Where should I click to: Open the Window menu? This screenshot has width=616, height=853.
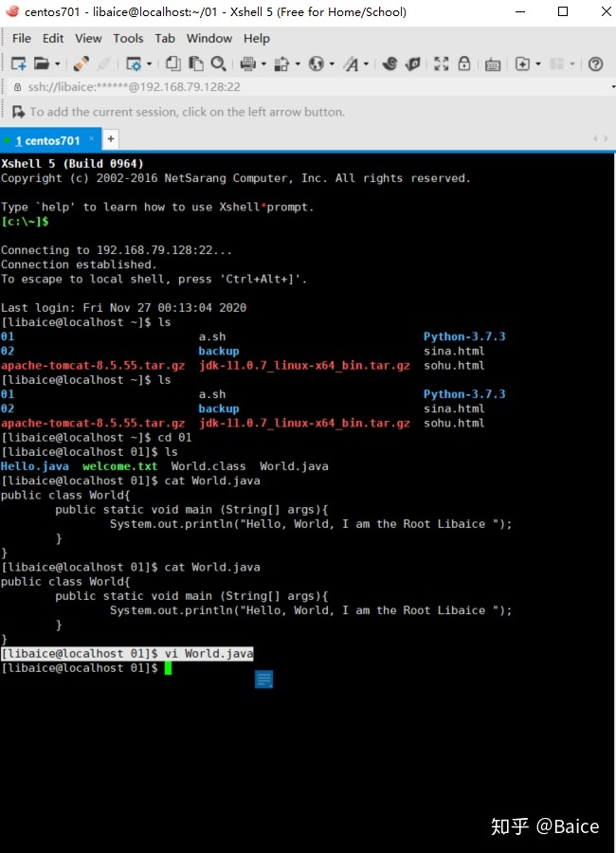[209, 38]
